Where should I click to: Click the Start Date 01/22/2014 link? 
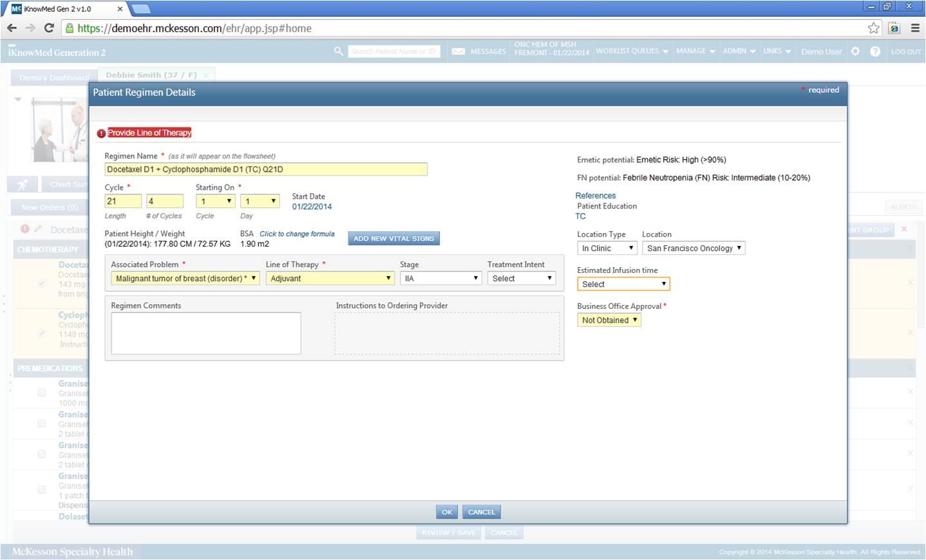312,207
